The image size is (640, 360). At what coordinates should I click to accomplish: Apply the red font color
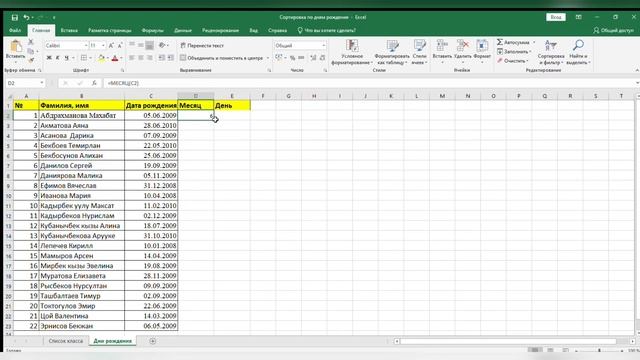[x=115, y=58]
